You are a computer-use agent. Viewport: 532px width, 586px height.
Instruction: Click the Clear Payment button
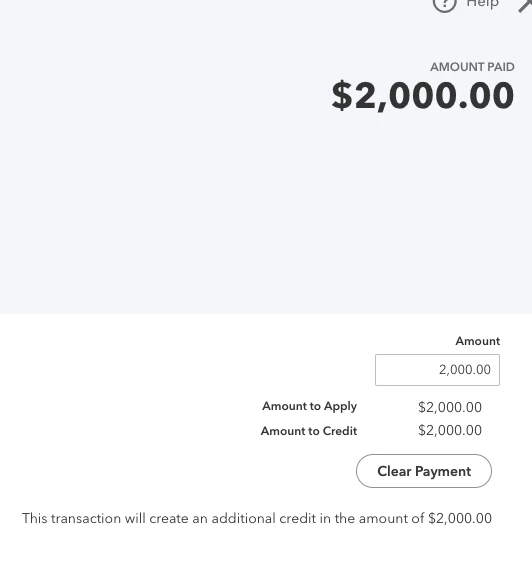424,471
